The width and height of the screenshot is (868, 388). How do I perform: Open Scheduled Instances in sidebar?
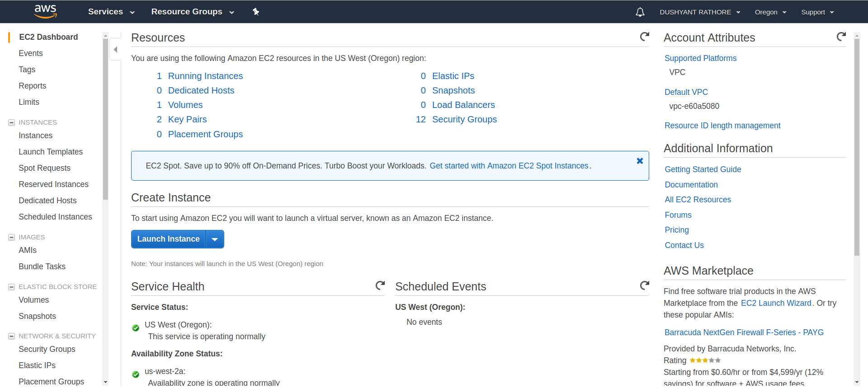pyautogui.click(x=56, y=217)
